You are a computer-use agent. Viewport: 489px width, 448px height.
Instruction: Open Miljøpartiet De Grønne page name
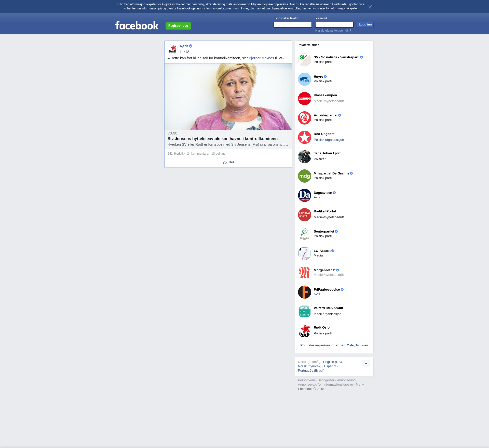click(331, 173)
